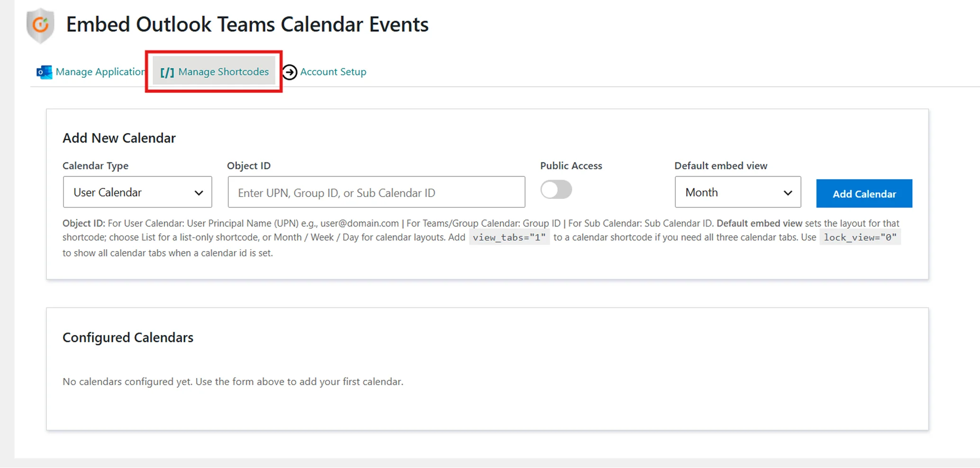Open the Manage Application tab
This screenshot has height=468, width=980.
(91, 72)
